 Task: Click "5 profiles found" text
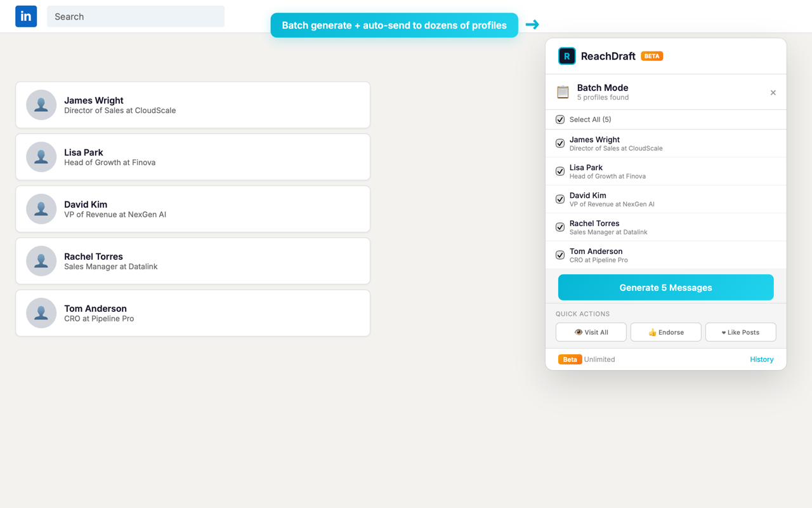pyautogui.click(x=603, y=98)
